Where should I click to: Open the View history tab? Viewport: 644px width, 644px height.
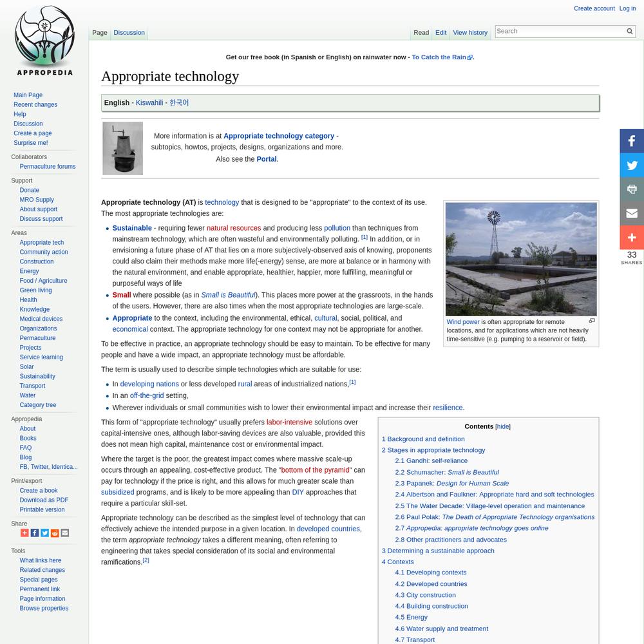[x=470, y=32]
